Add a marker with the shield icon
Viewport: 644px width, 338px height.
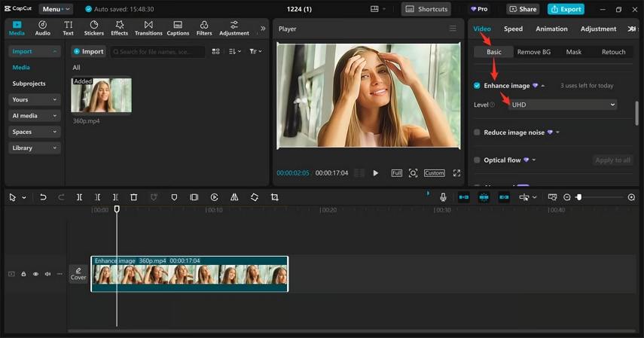(174, 197)
